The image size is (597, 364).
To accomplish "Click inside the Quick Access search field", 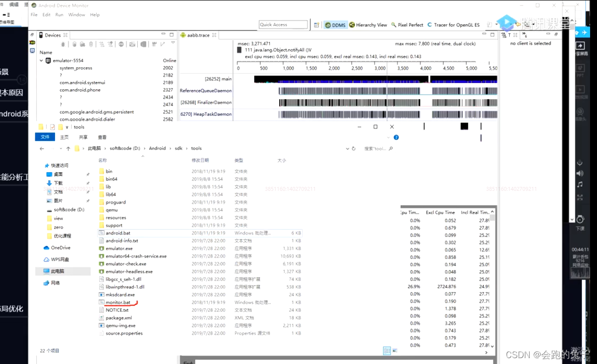I will (x=283, y=25).
